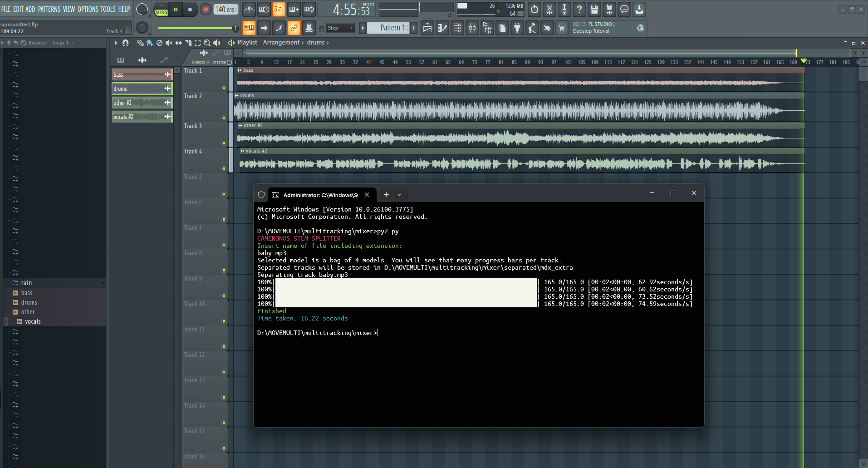Open the Piano roll view
This screenshot has width=868, height=468.
coord(442,28)
